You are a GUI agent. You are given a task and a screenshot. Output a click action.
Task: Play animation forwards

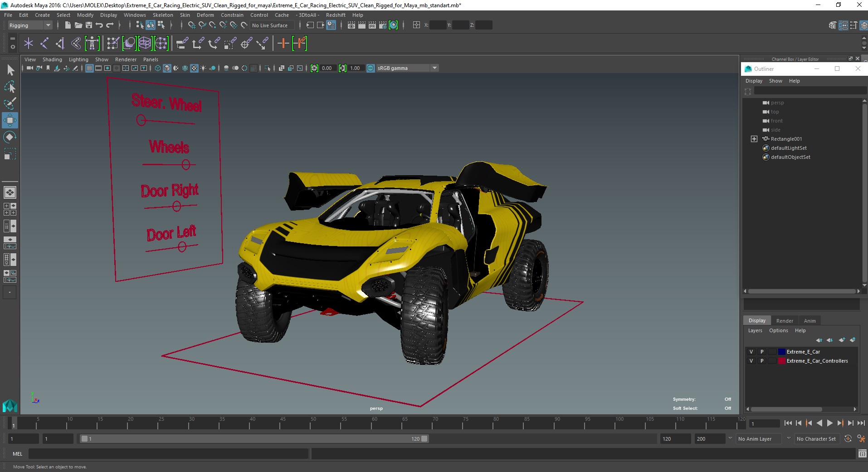tap(829, 423)
